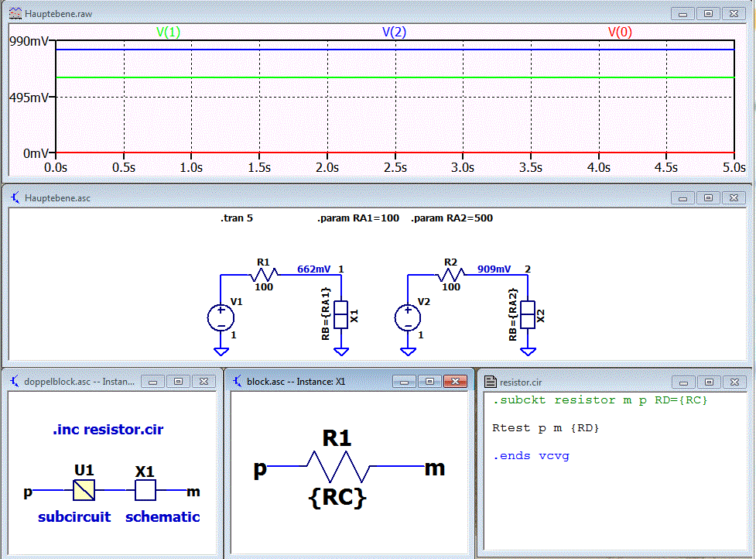Click port m in doppelblock window
Screen dimensions: 756x559
click(193, 492)
